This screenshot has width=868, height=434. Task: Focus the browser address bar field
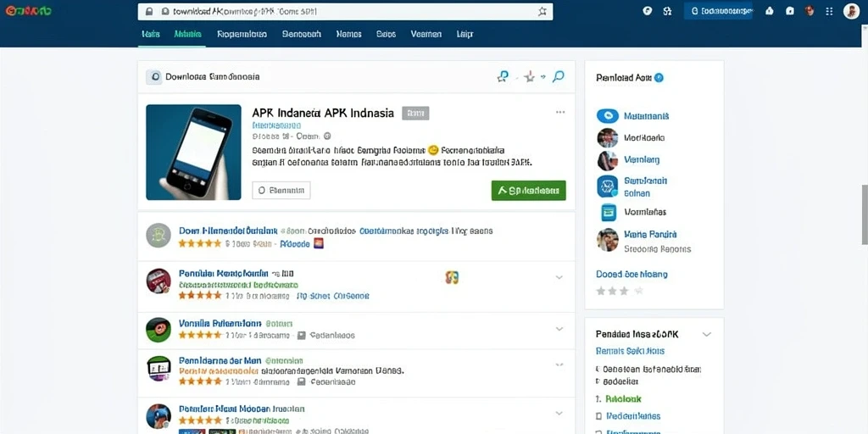click(x=346, y=11)
